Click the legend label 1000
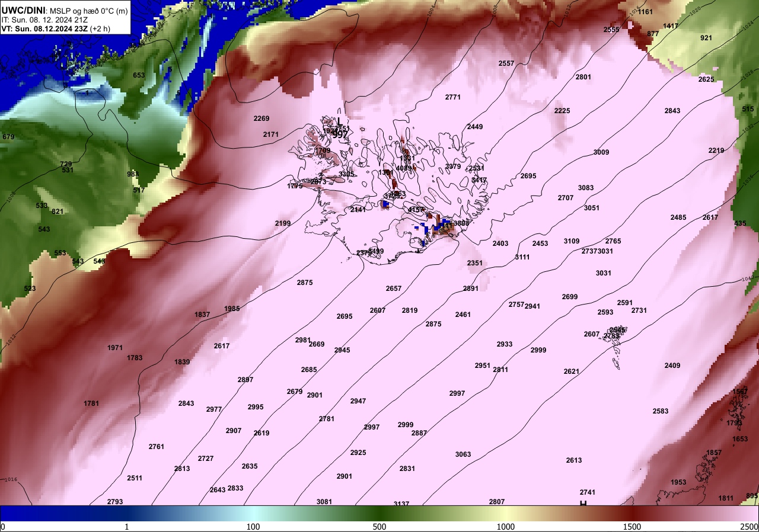The width and height of the screenshot is (759, 532). click(506, 527)
